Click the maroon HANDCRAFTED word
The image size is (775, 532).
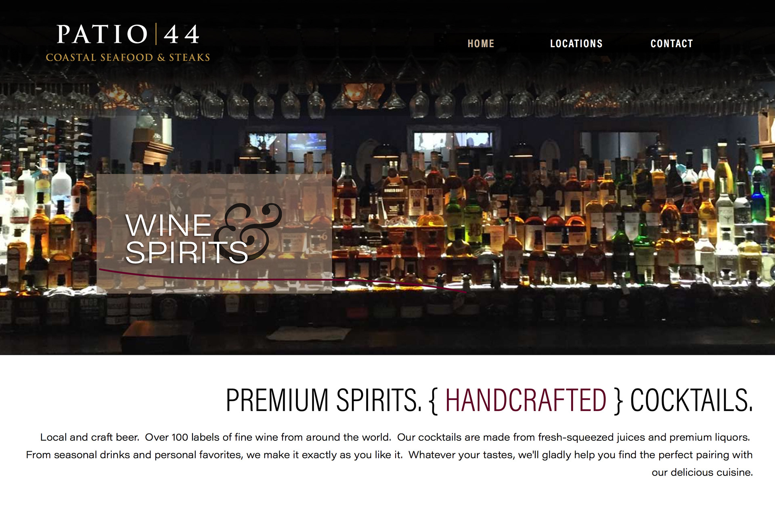click(526, 400)
